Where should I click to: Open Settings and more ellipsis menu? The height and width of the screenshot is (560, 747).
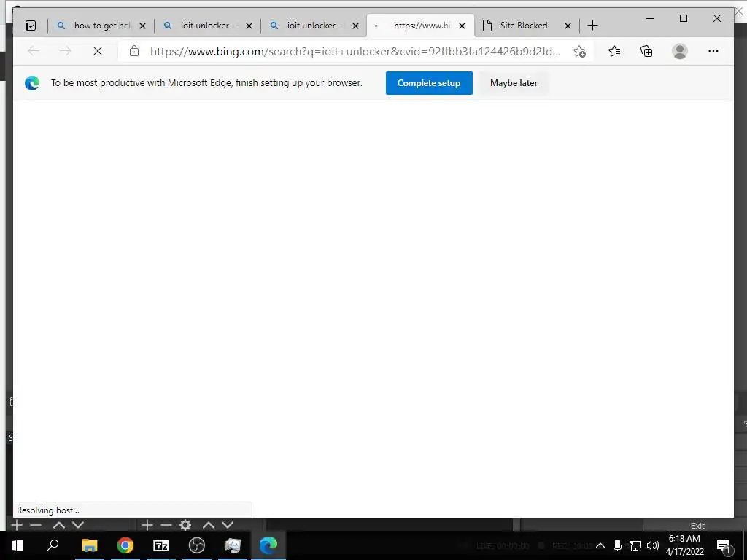pyautogui.click(x=713, y=51)
